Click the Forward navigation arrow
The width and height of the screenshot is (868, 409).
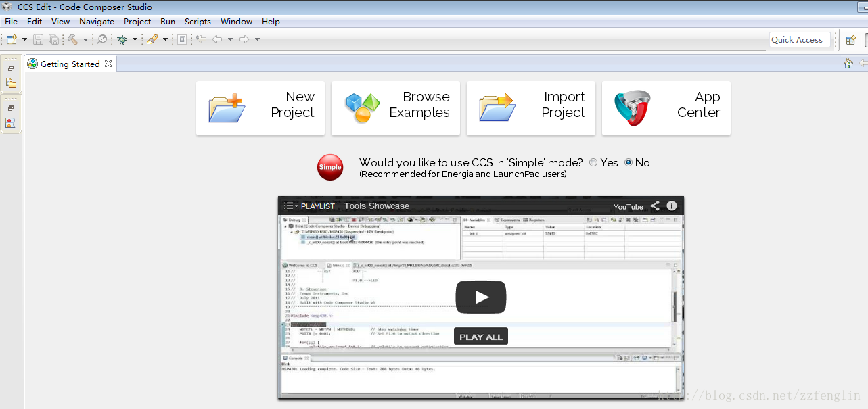point(244,40)
